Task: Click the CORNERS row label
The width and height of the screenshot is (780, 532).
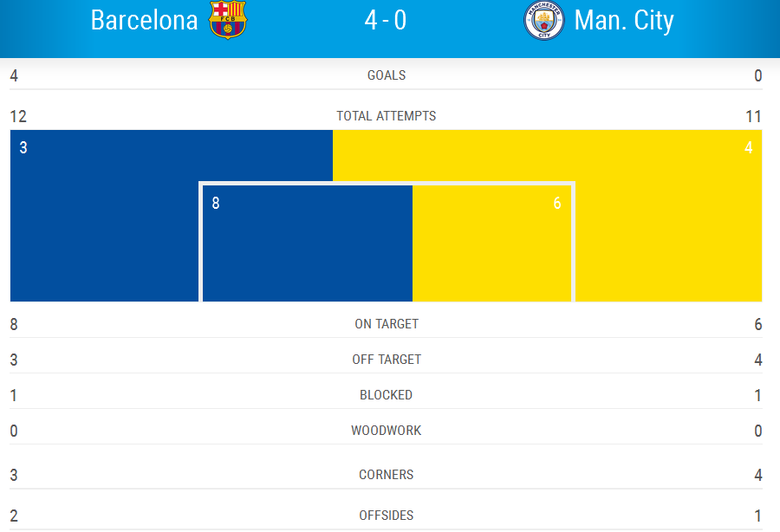Action: tap(387, 475)
